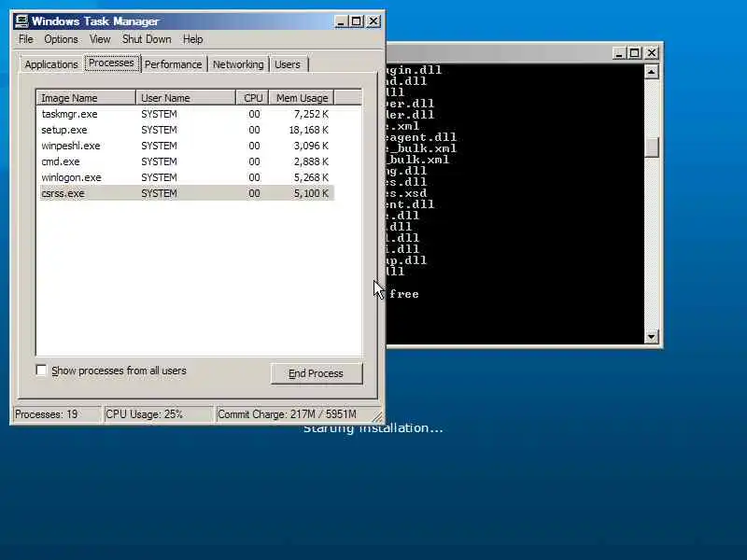Screen dimensions: 747x560
Task: Select the setup.exe process row
Action: pyautogui.click(x=186, y=130)
